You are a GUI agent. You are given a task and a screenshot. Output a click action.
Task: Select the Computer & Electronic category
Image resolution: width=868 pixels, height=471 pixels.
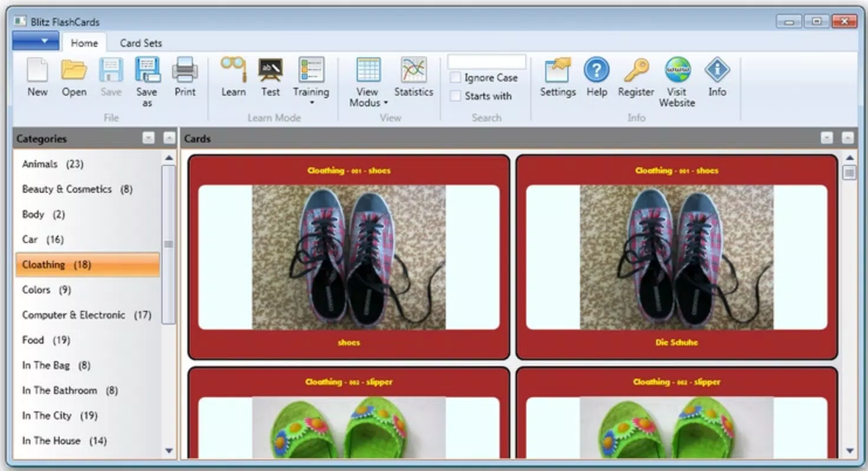click(88, 315)
